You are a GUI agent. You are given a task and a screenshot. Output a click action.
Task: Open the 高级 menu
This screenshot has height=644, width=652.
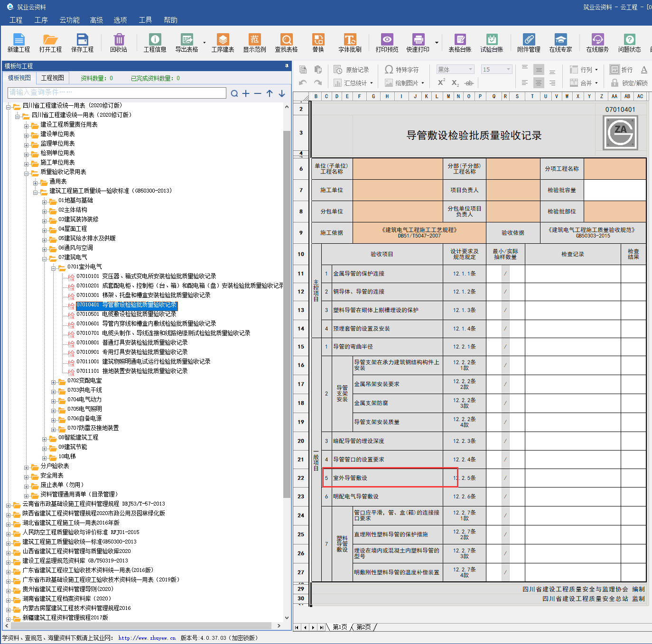pos(96,20)
